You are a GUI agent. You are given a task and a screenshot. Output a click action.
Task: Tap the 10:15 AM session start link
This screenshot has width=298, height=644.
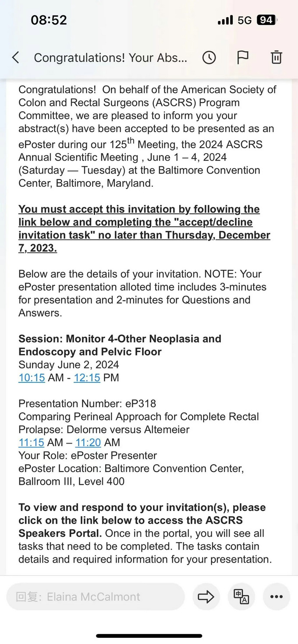point(32,378)
